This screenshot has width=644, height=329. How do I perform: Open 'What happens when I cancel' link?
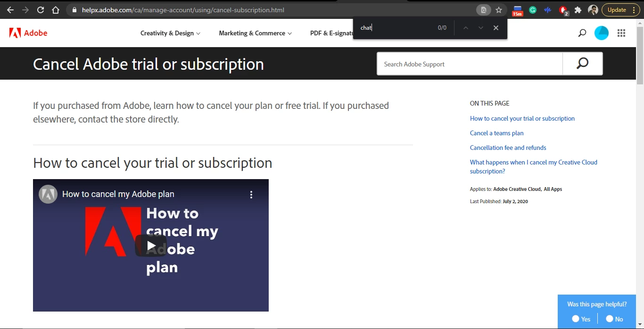[x=534, y=166]
